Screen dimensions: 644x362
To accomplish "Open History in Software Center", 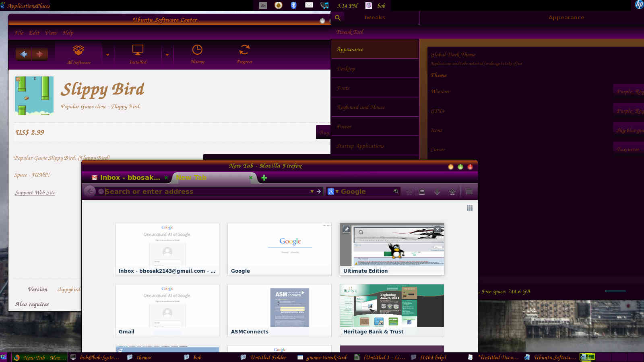I will coord(197,54).
